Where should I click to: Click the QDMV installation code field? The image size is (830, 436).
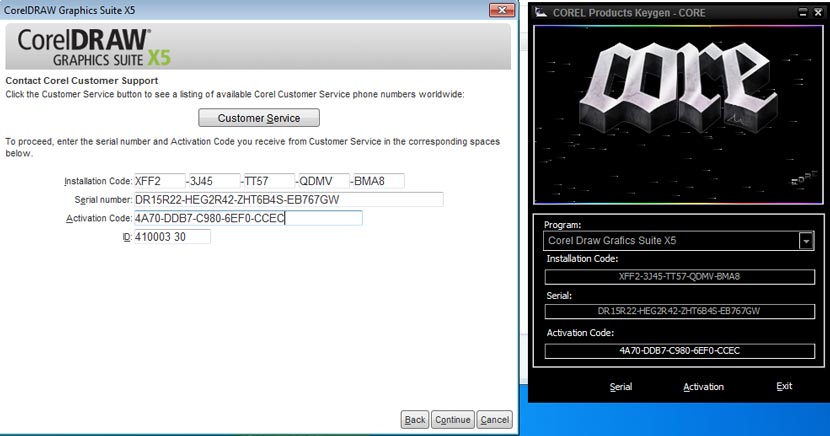[x=324, y=181]
